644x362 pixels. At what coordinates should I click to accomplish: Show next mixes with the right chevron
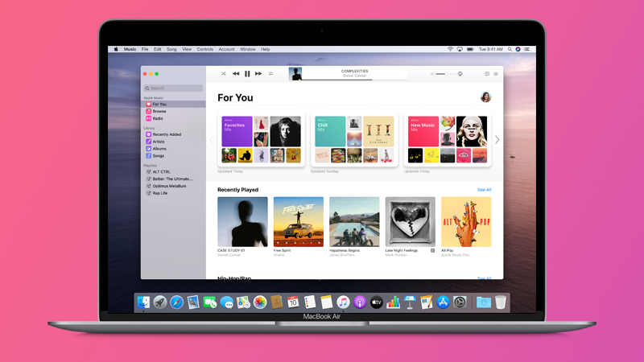pyautogui.click(x=497, y=139)
